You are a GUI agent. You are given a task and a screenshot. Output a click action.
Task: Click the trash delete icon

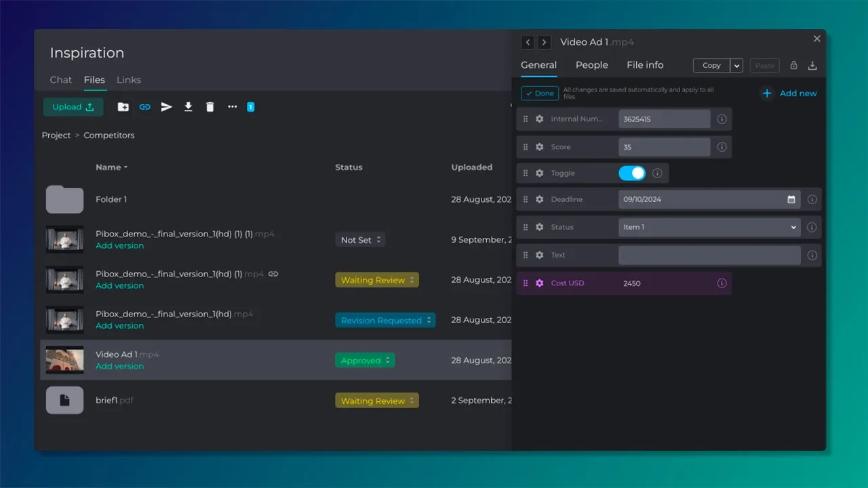[x=210, y=106]
